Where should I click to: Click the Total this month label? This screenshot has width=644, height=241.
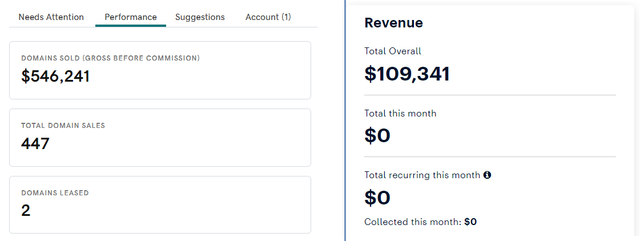[400, 113]
